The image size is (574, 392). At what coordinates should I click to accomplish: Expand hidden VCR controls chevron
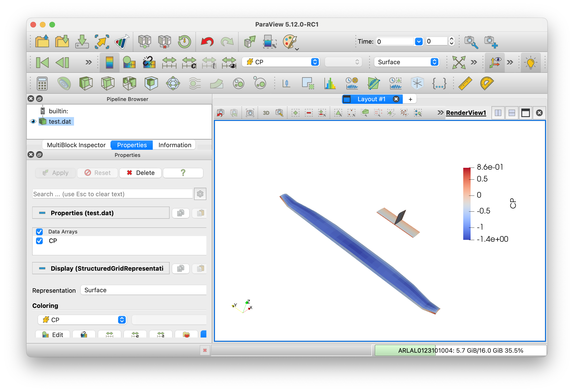(x=88, y=62)
